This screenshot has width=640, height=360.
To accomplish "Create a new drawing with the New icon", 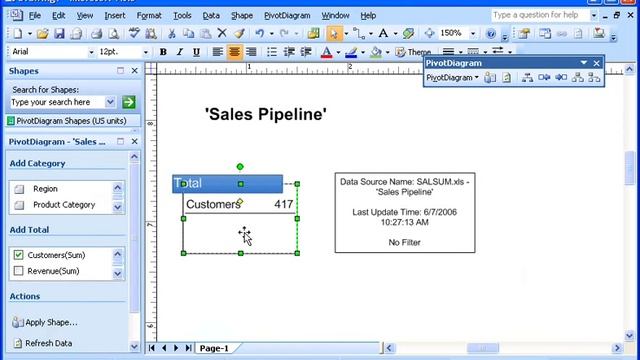I will tap(18, 33).
